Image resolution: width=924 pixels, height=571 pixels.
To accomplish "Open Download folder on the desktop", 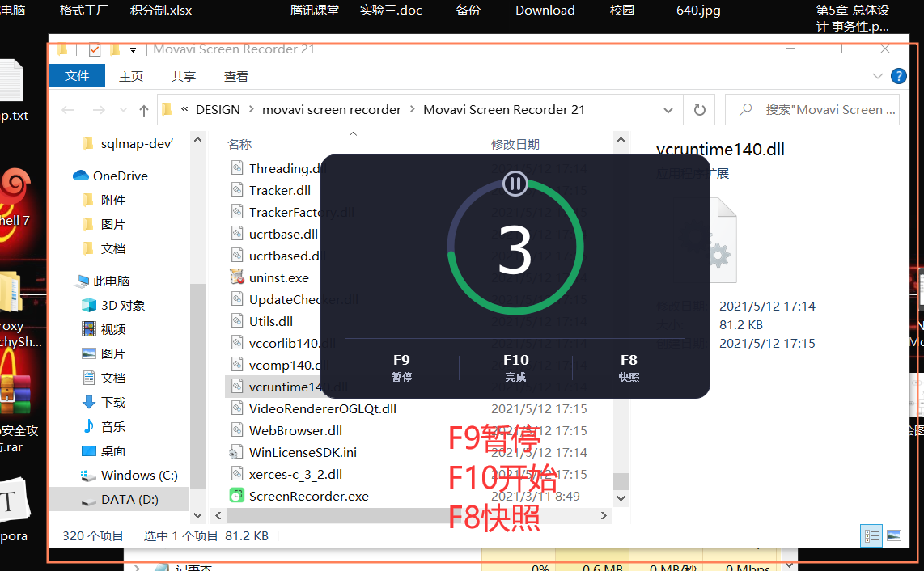I will pyautogui.click(x=545, y=11).
